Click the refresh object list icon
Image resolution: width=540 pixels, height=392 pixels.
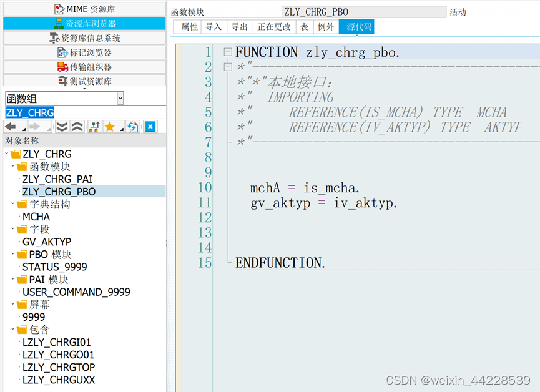coord(132,127)
